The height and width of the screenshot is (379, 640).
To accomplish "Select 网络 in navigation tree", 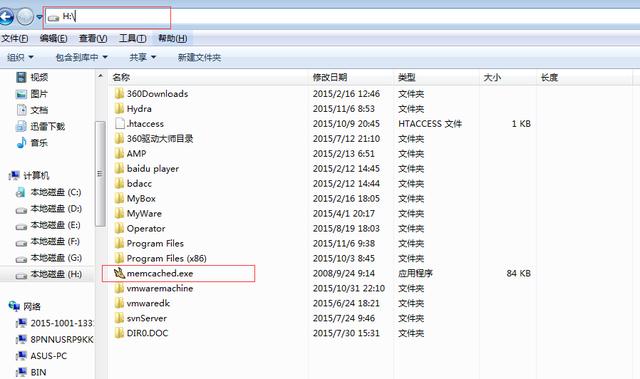I will tap(25, 306).
